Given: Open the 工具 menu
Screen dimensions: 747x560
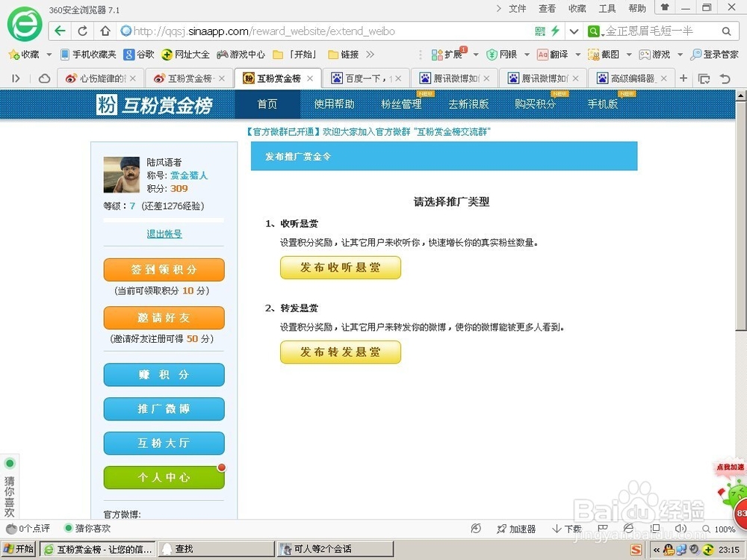Looking at the screenshot, I should pyautogui.click(x=607, y=8).
